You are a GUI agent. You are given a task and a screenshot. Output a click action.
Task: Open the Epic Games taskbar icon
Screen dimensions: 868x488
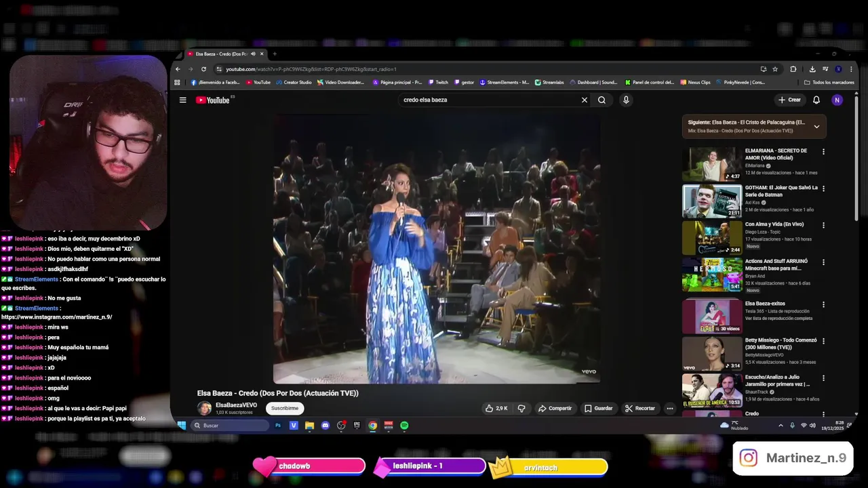[357, 426]
